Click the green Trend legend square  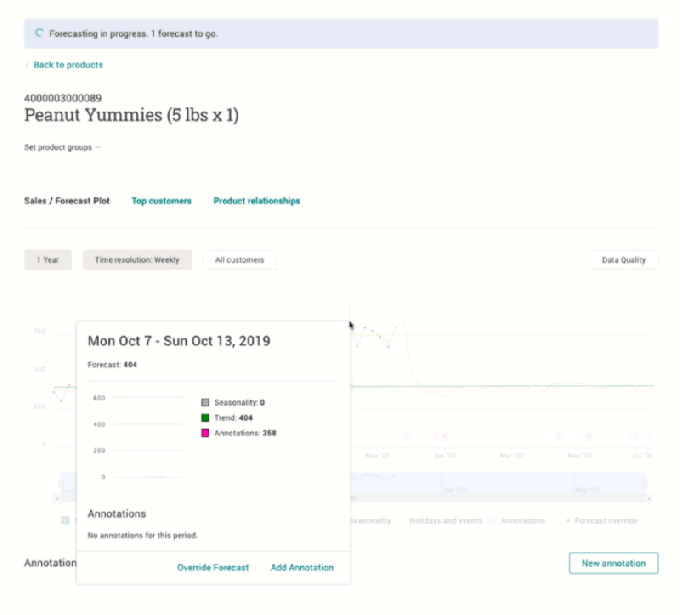[205, 418]
